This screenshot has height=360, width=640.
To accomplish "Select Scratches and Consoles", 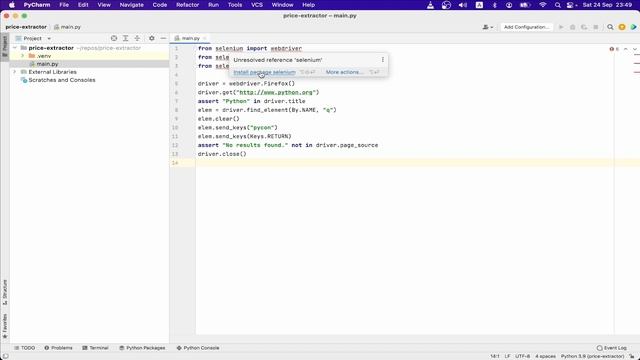I will (x=62, y=80).
